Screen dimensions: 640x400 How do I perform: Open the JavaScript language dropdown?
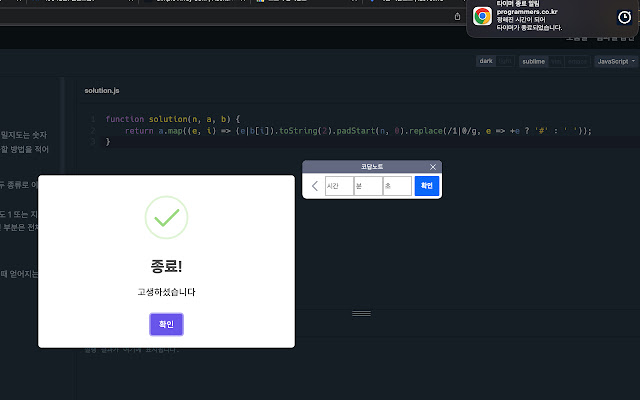(x=616, y=61)
